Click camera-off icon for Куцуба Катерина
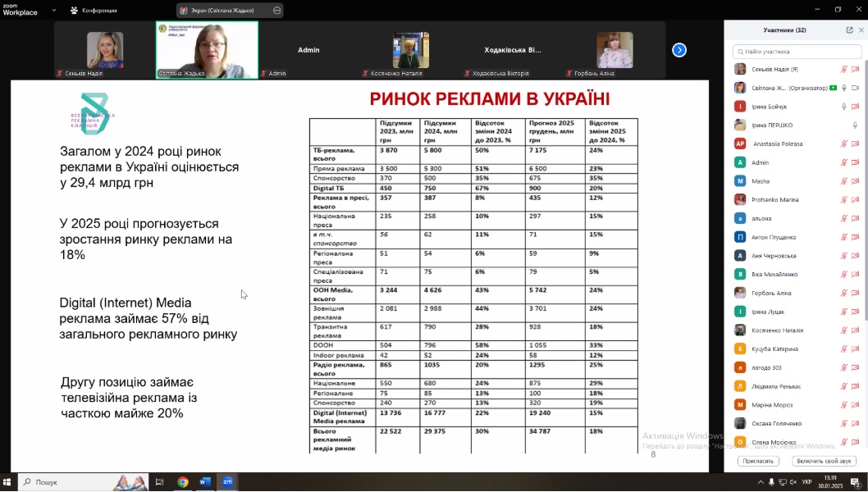Viewport: 868px width, 492px height. click(855, 348)
